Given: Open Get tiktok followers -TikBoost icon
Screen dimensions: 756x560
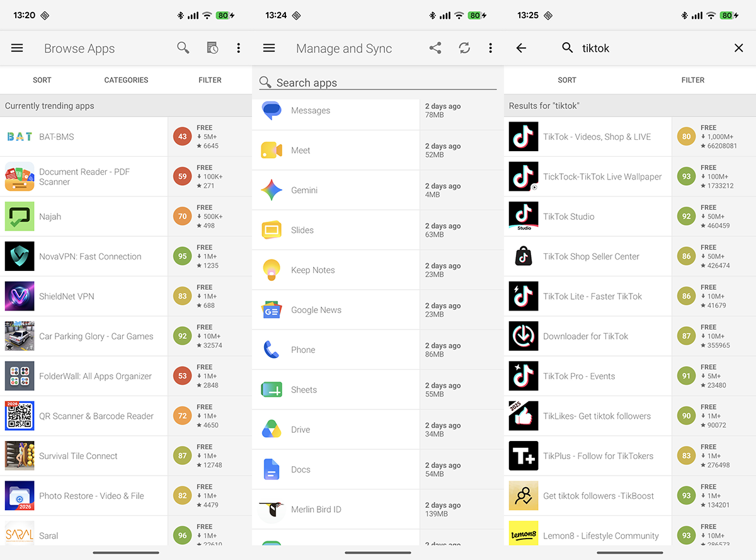Looking at the screenshot, I should click(524, 496).
